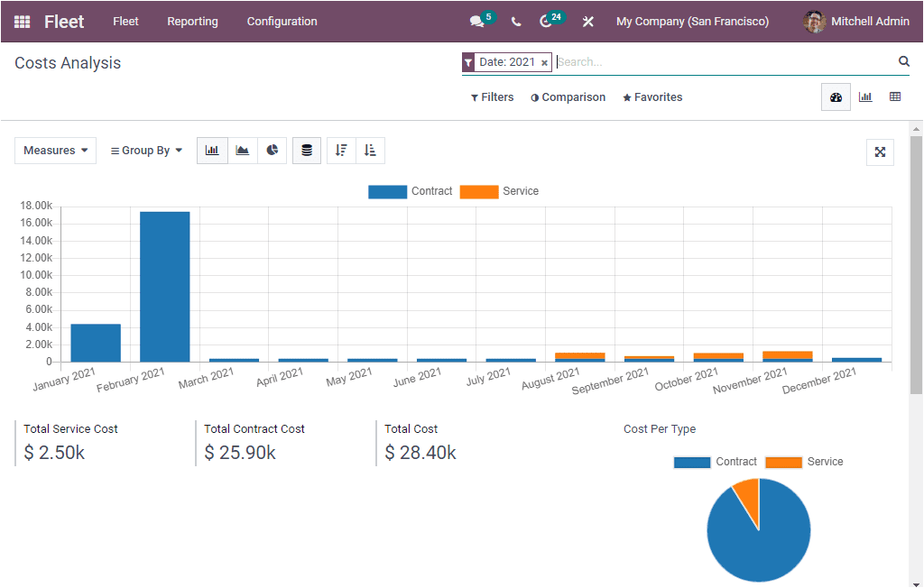Remove the Date: 2021 filter

coord(544,61)
